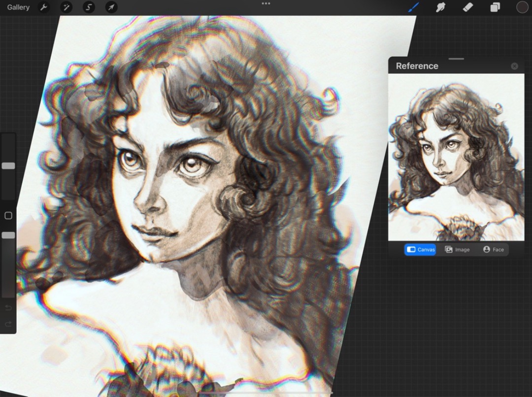
Task: Click the Reference panel title text
Action: click(417, 66)
